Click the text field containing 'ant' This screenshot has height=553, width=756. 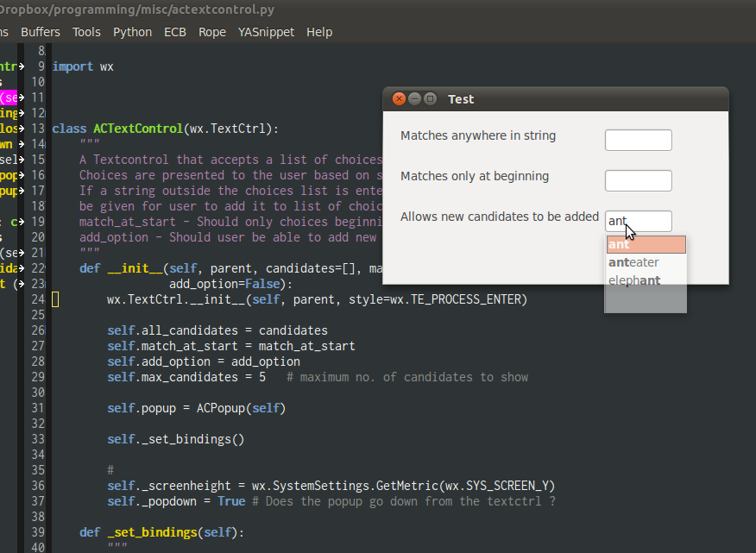click(638, 221)
